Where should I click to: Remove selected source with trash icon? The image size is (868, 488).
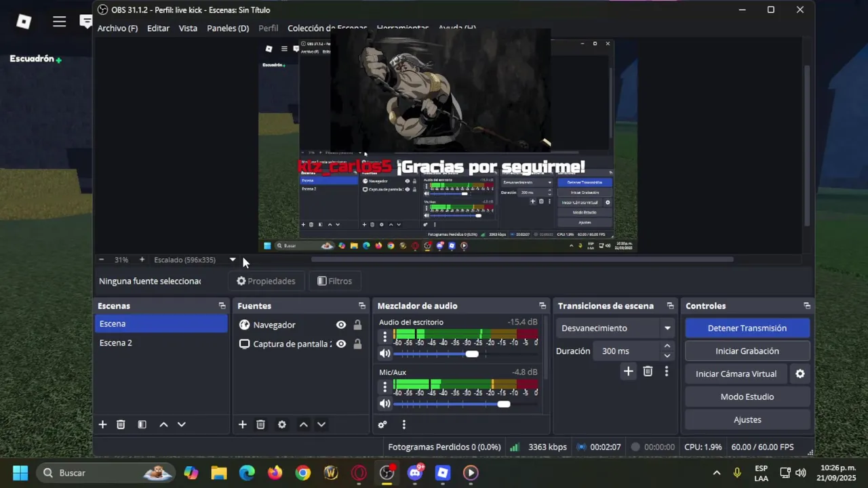[260, 424]
